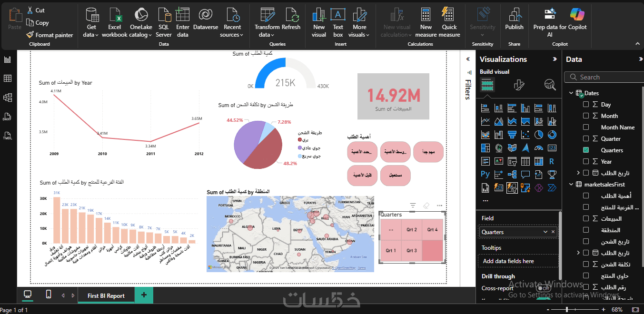Choose the Gauge visual type
Viewport: 644px width, 314px height.
point(539,148)
